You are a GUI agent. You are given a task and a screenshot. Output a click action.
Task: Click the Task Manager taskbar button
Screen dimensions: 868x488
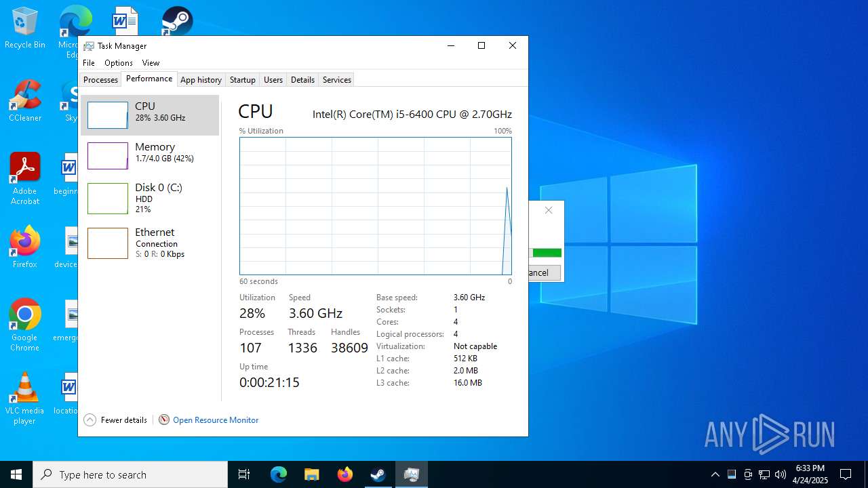412,474
